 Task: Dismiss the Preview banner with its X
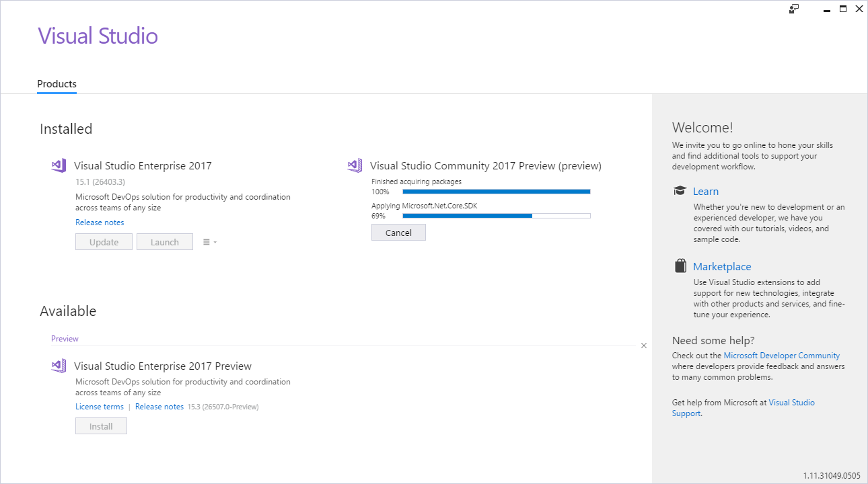(x=643, y=345)
